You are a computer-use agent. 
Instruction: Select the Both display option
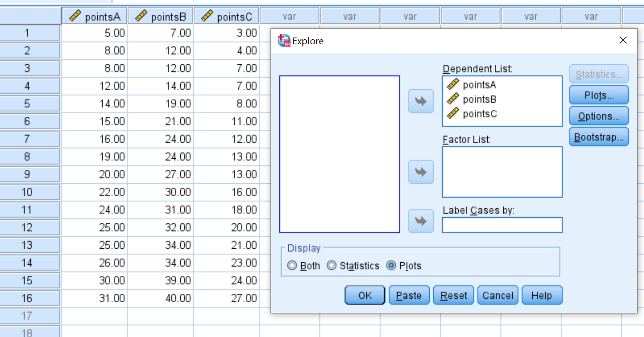pyautogui.click(x=292, y=266)
